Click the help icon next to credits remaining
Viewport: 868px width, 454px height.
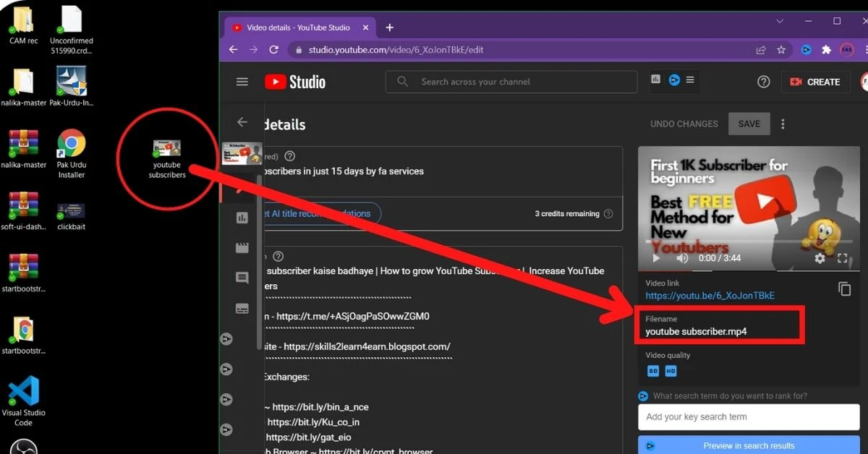click(608, 214)
